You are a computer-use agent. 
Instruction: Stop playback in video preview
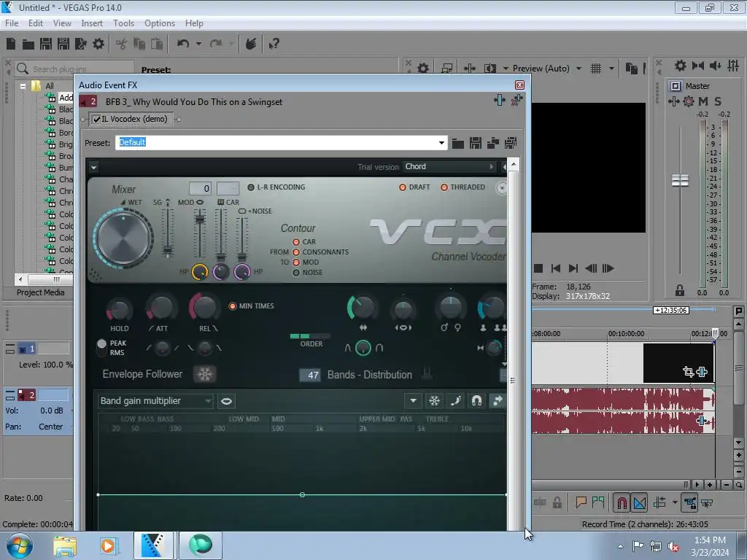[x=538, y=268]
